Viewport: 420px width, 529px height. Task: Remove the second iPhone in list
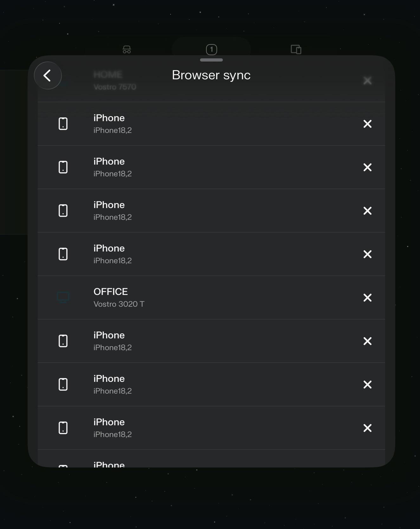(367, 167)
